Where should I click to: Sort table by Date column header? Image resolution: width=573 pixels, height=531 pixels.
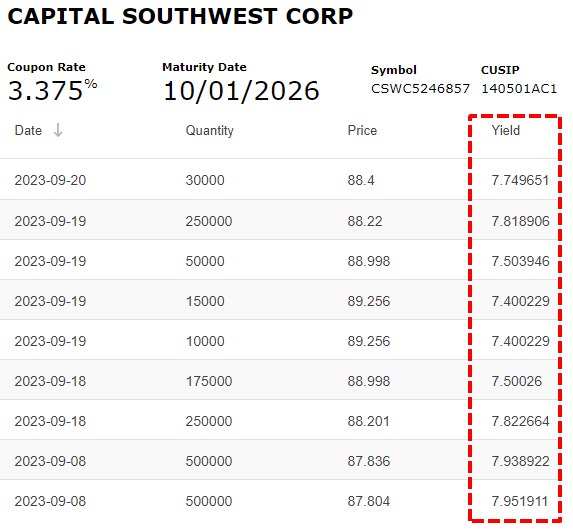coord(28,130)
